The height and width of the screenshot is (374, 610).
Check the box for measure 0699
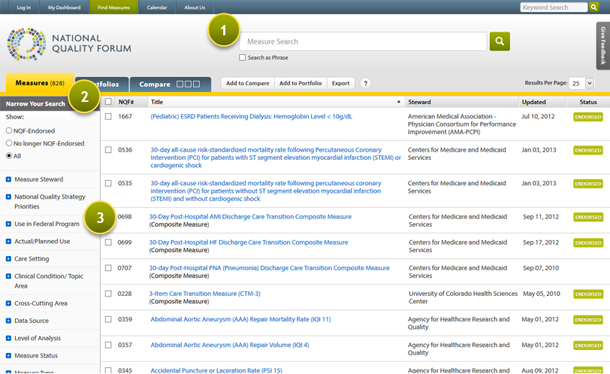tap(109, 242)
